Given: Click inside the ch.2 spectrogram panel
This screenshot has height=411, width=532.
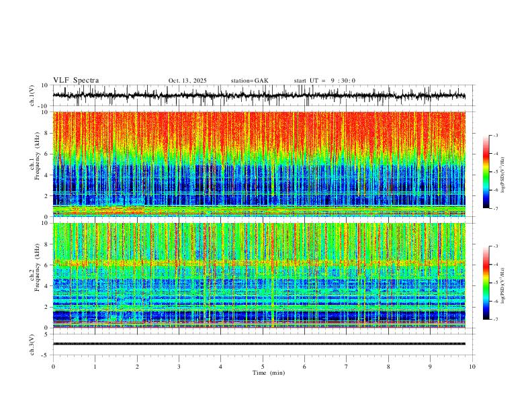Looking at the screenshot, I should [x=259, y=275].
